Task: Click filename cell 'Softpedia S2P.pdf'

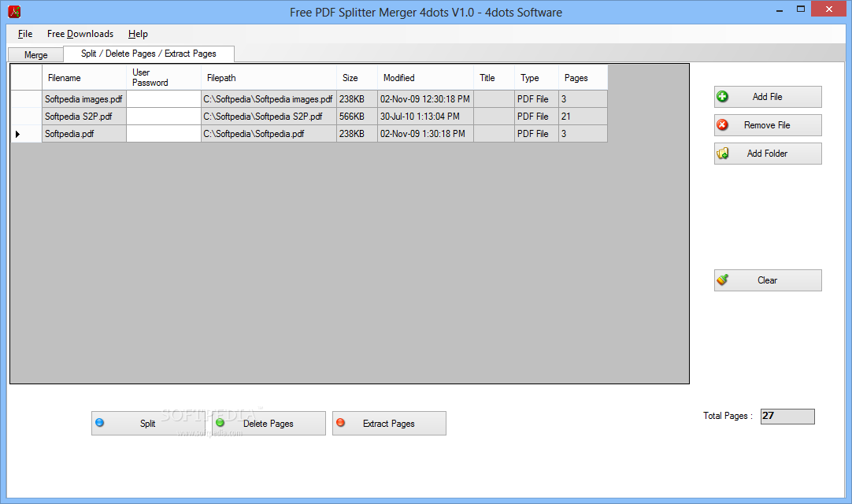Action: (x=84, y=117)
